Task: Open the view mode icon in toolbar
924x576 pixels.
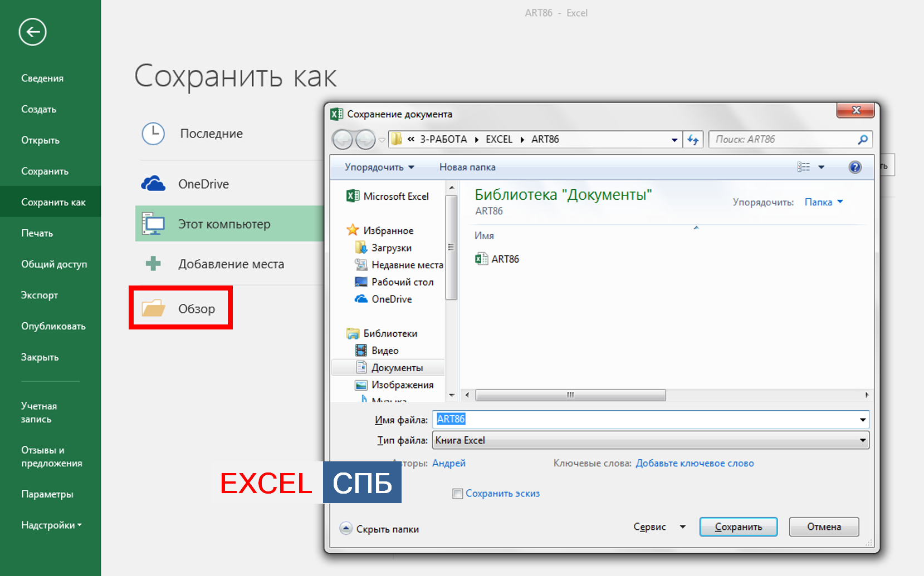Action: coord(804,167)
